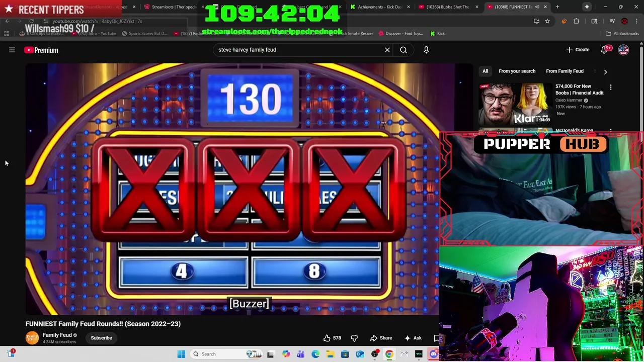644x362 pixels.
Task: Select the From Family Feud chip
Action: pyautogui.click(x=565, y=71)
